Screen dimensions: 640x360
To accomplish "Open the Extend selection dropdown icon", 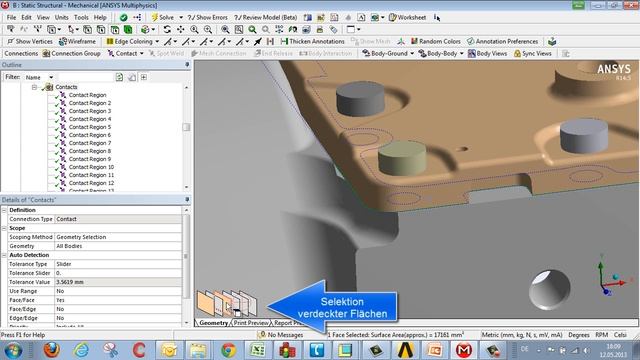I will [x=147, y=29].
